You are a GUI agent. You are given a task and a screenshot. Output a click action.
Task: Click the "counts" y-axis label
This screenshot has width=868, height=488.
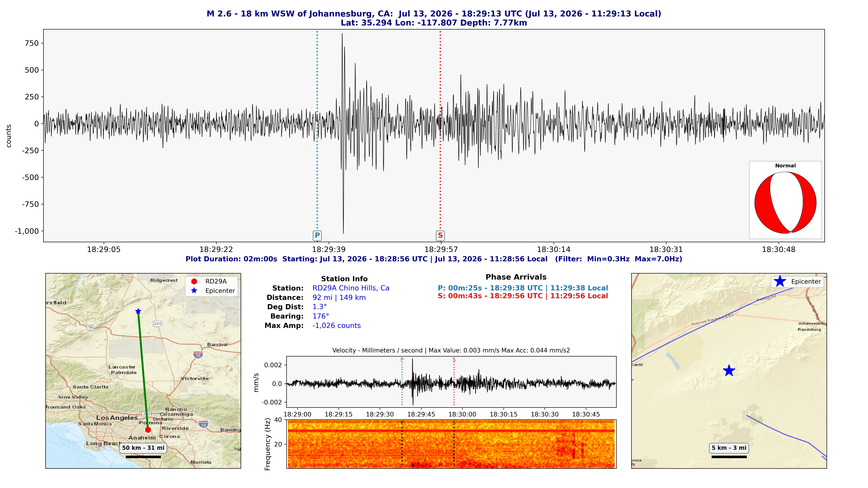click(x=9, y=136)
